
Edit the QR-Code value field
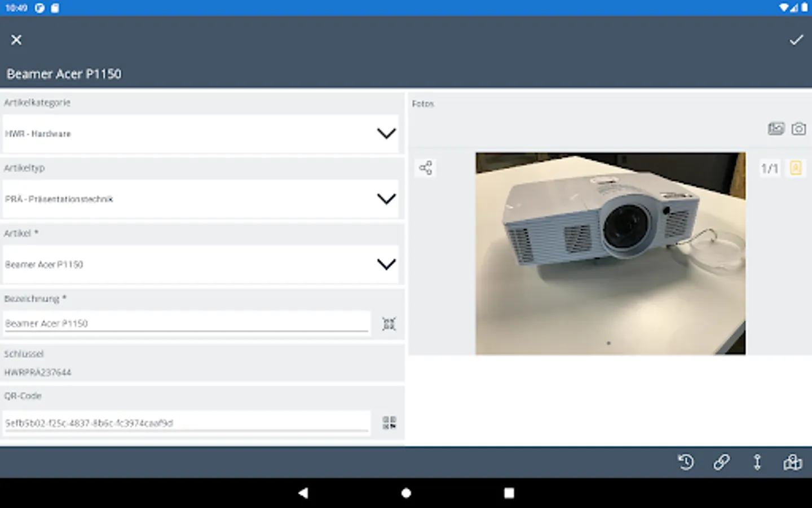coord(186,423)
